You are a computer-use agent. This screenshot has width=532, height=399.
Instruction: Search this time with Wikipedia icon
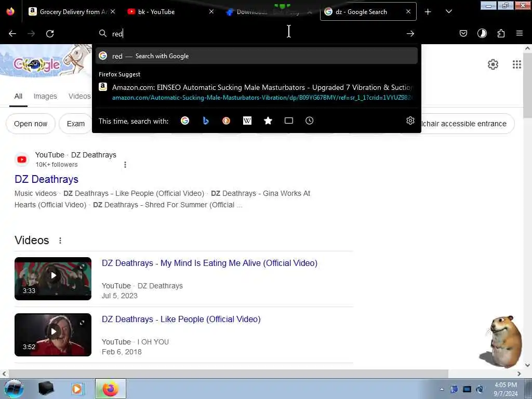coord(247,121)
